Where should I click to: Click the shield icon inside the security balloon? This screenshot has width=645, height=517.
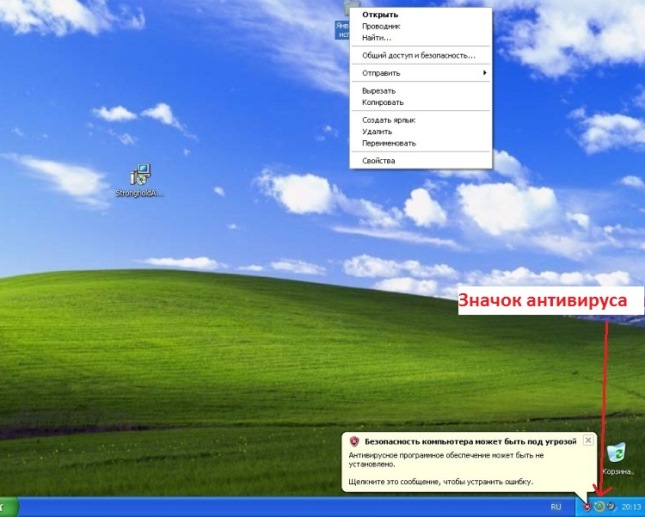pyautogui.click(x=354, y=442)
